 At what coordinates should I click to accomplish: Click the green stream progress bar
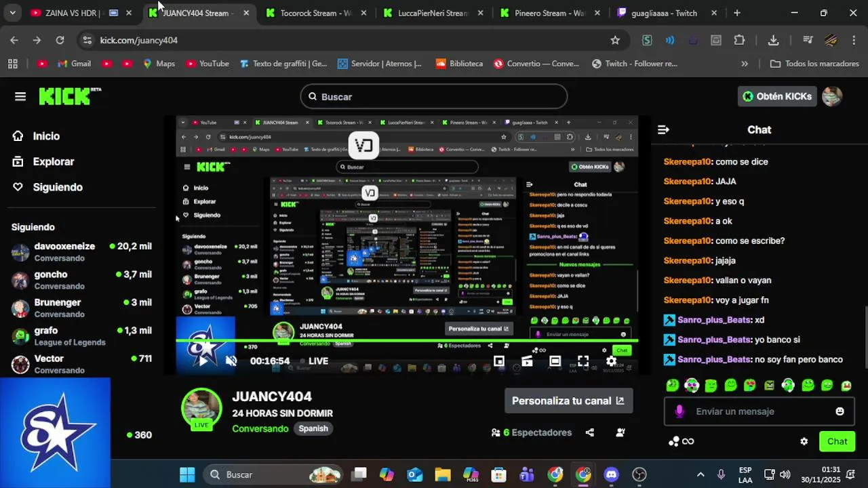click(407, 341)
